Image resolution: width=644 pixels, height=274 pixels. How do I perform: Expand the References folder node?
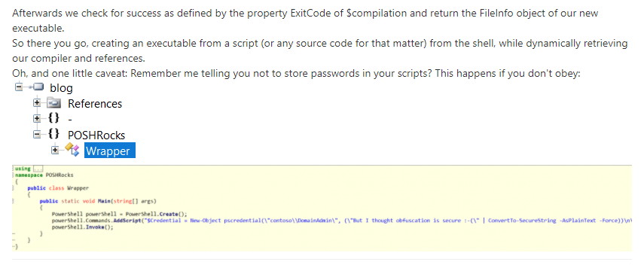(x=37, y=102)
